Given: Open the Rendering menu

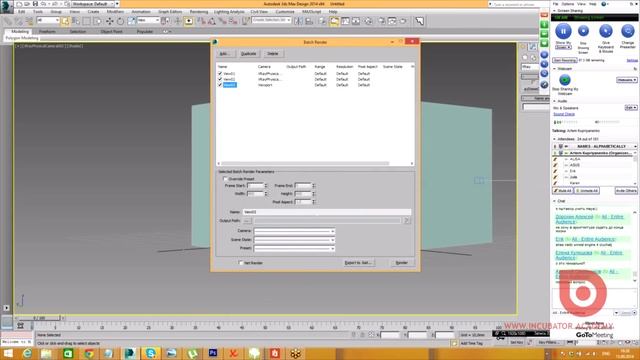Looking at the screenshot, I should 199,12.
